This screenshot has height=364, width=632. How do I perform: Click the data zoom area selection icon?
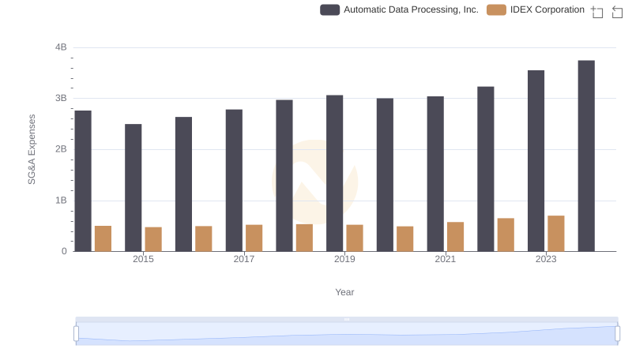tap(597, 12)
